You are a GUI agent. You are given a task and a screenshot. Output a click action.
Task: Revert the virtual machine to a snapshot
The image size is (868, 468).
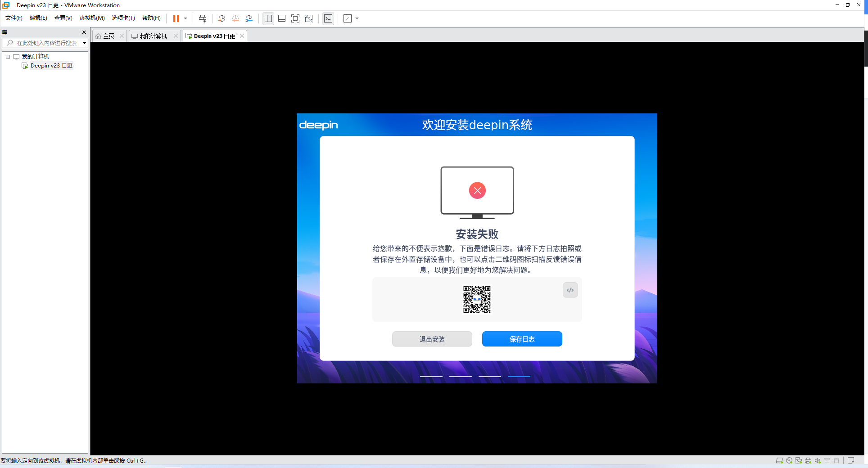click(235, 18)
